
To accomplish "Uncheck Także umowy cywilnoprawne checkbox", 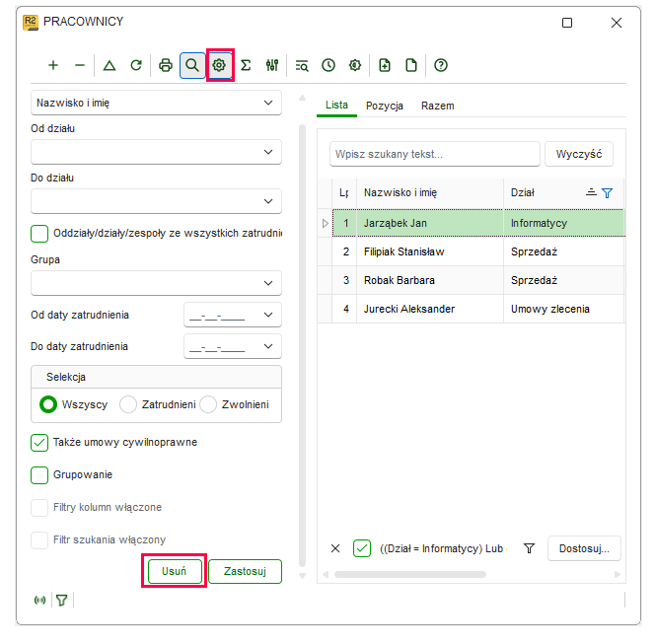I will pyautogui.click(x=39, y=443).
